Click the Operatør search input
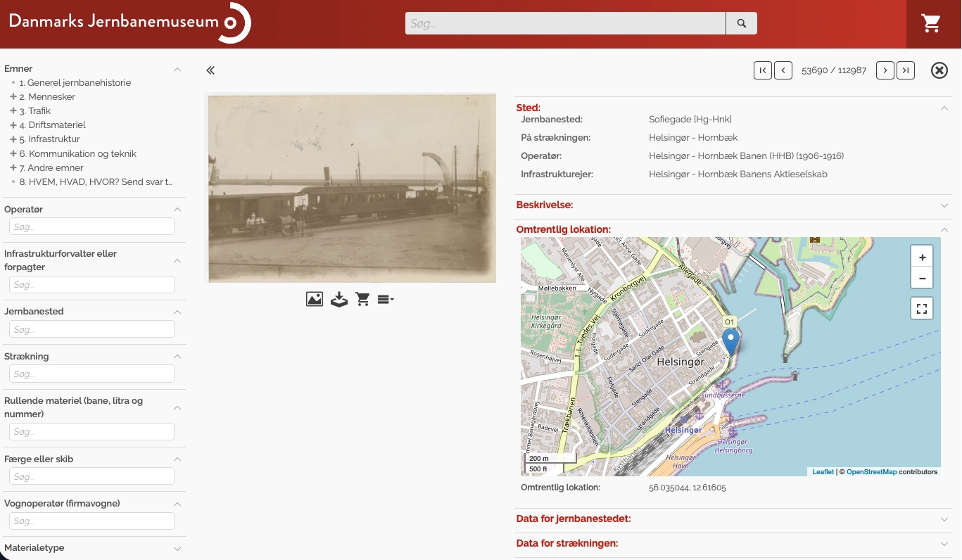The image size is (962, 560). [91, 227]
